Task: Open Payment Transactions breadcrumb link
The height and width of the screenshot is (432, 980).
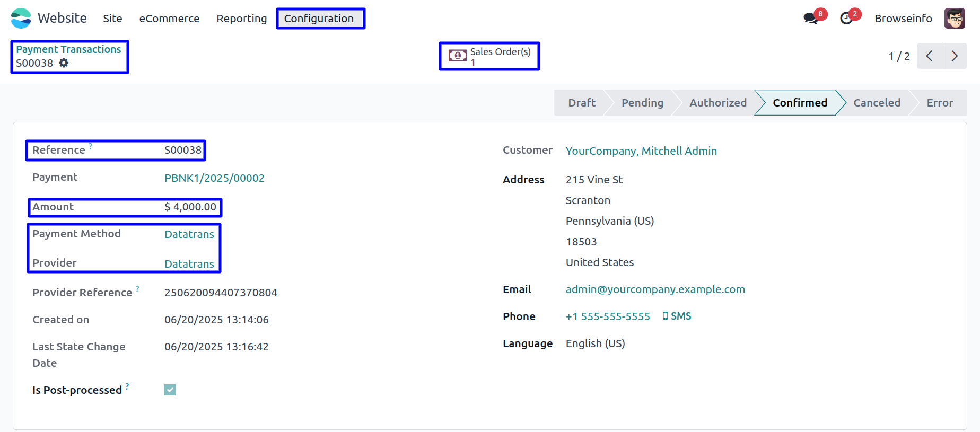Action: pos(68,49)
